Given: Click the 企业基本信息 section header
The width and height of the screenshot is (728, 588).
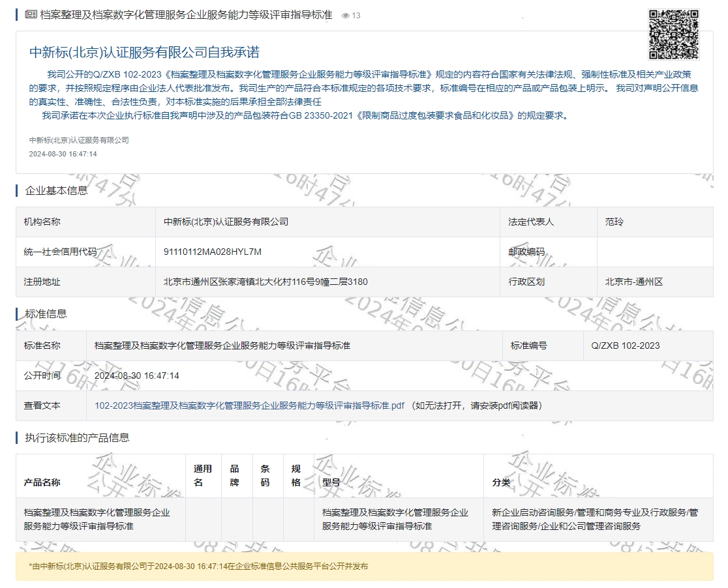Looking at the screenshot, I should pos(56,190).
